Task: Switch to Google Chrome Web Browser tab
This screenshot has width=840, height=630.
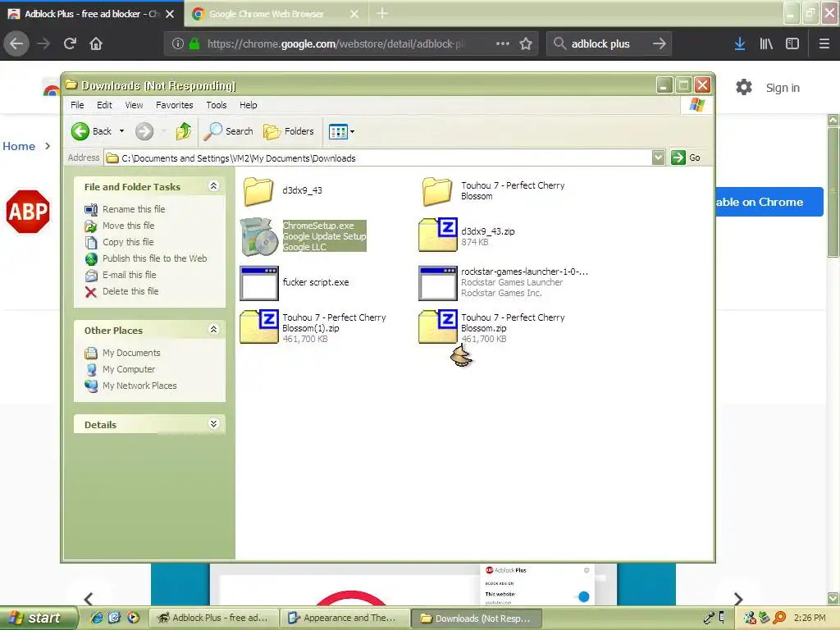Action: [x=276, y=14]
